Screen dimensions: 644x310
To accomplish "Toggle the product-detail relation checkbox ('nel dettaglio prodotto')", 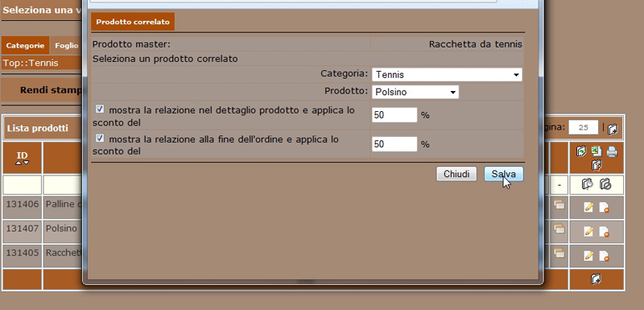I will (x=99, y=109).
